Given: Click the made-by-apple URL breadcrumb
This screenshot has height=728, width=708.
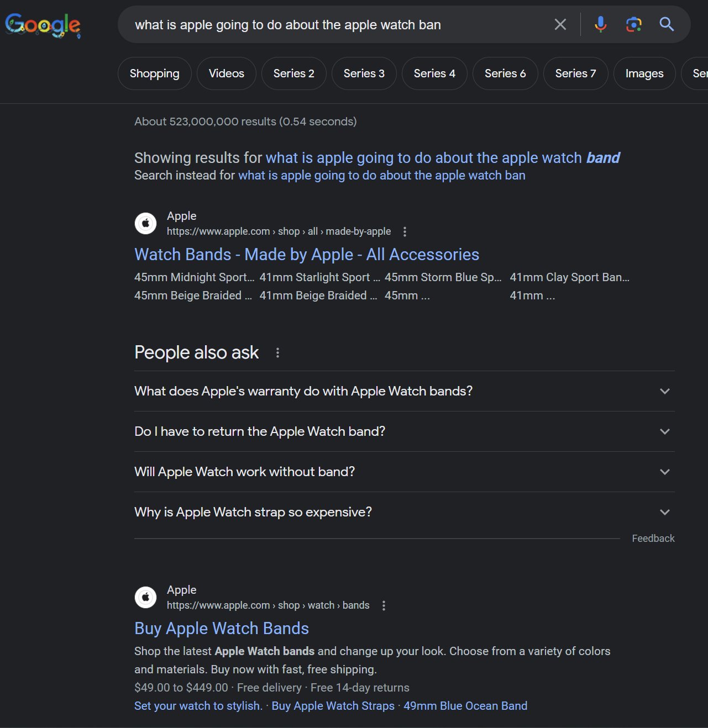Looking at the screenshot, I should (x=279, y=231).
